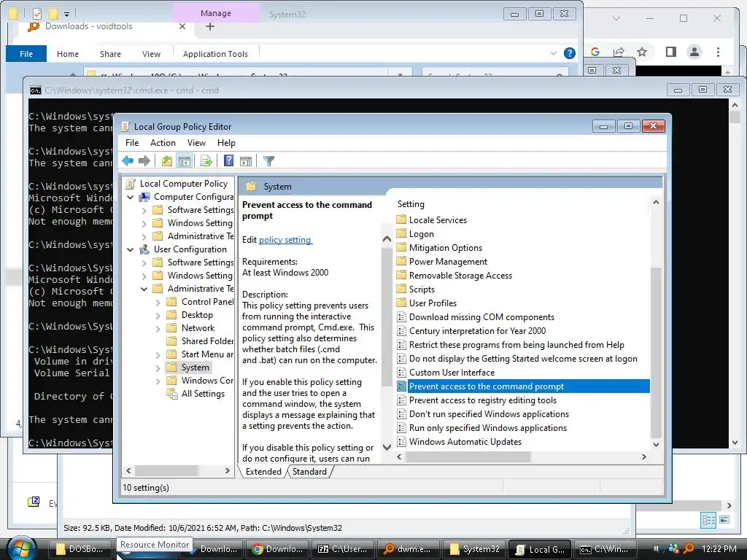Open File menu in Group Policy Editor

pos(132,143)
